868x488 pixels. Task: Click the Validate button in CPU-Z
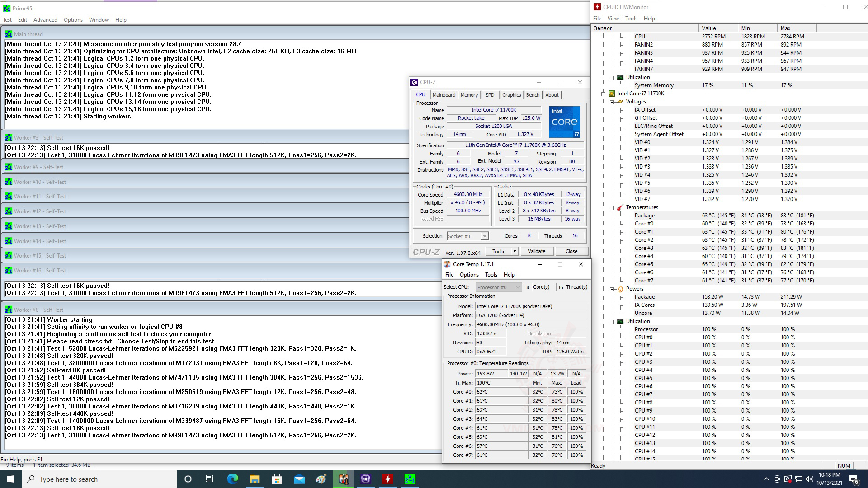(x=537, y=251)
